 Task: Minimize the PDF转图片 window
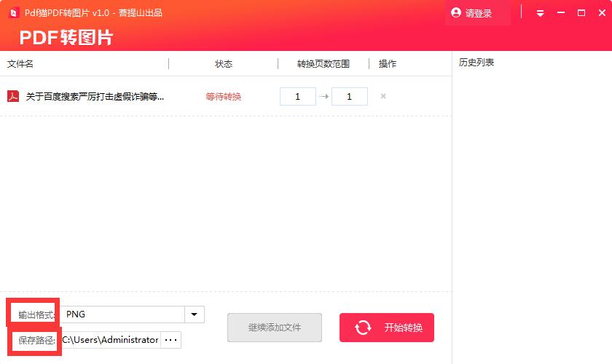[561, 13]
